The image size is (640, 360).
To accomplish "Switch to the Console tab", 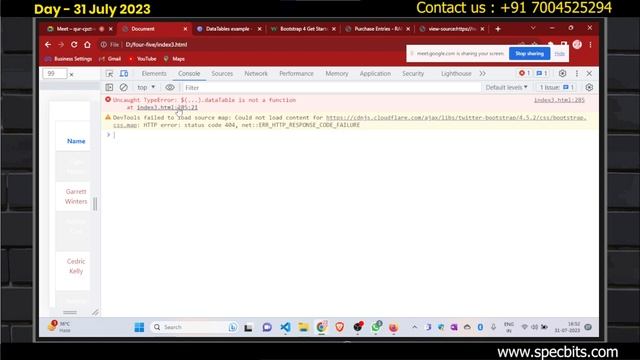I will (189, 73).
